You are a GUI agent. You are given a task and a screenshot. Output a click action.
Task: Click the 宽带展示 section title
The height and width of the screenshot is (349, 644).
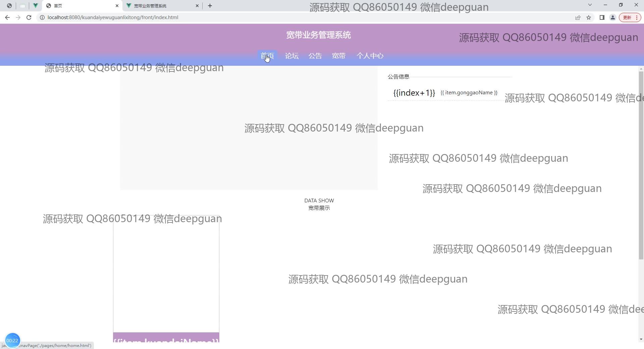click(x=319, y=208)
